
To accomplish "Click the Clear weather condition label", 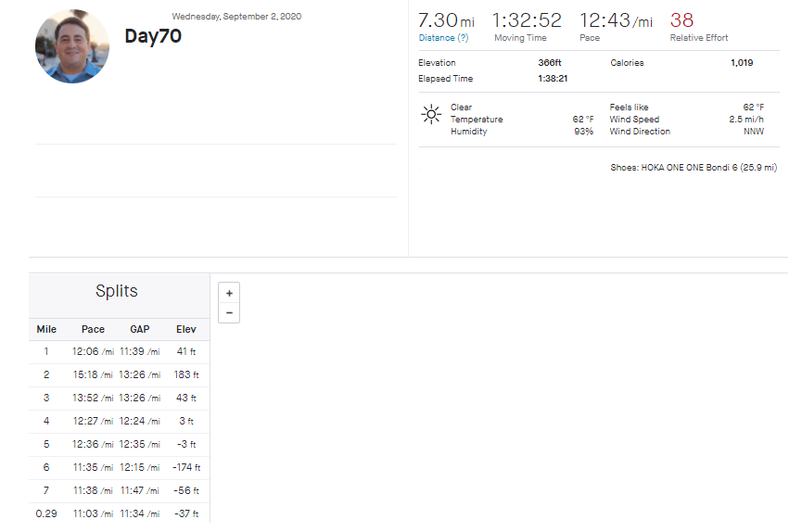I will tap(462, 108).
